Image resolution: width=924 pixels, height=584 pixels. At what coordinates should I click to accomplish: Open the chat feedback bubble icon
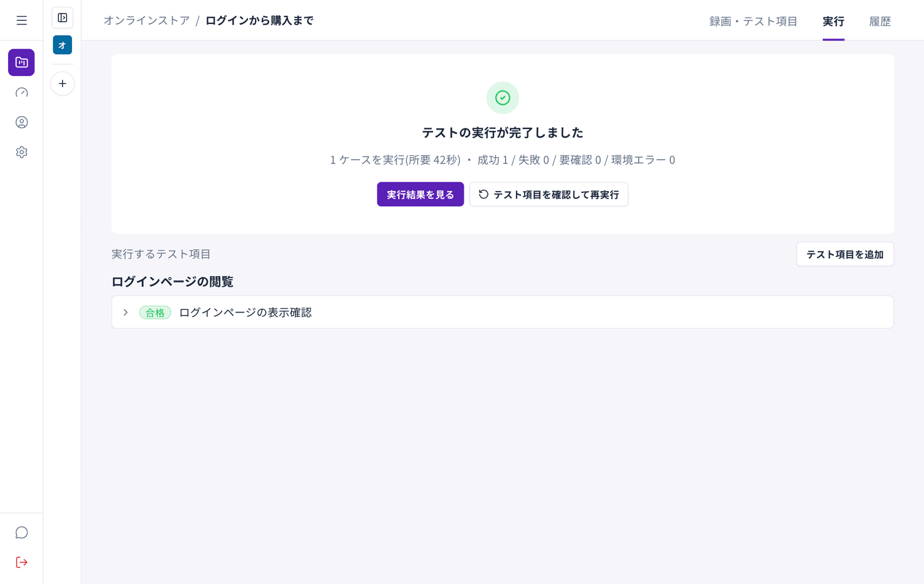[x=22, y=532]
